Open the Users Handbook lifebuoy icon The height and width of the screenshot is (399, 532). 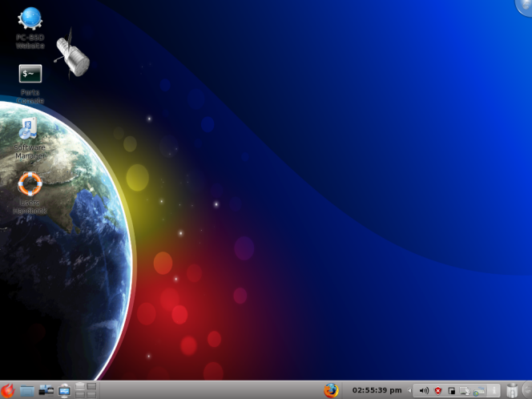click(x=30, y=183)
